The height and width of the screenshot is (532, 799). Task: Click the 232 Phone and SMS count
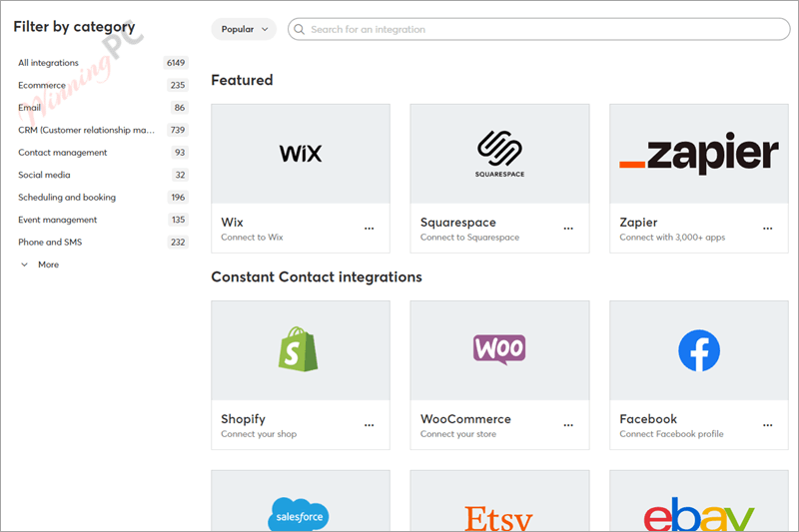coord(178,242)
